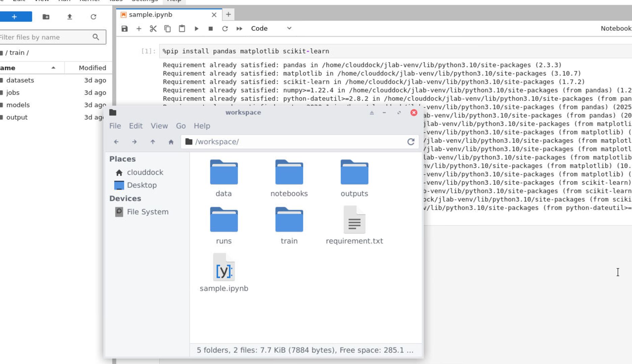The image size is (632, 364).
Task: Open the Go menu in workspace window
Action: (x=181, y=126)
